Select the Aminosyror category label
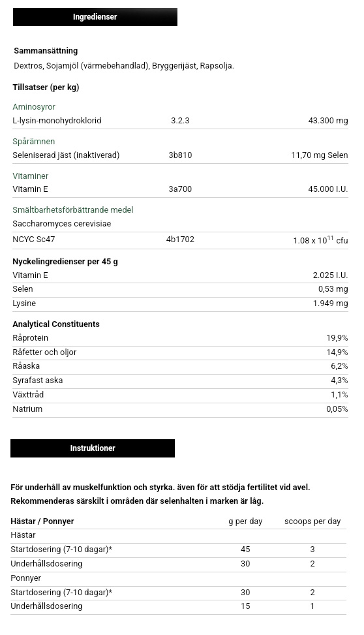Screen dimensions: 364x635 coord(34,107)
